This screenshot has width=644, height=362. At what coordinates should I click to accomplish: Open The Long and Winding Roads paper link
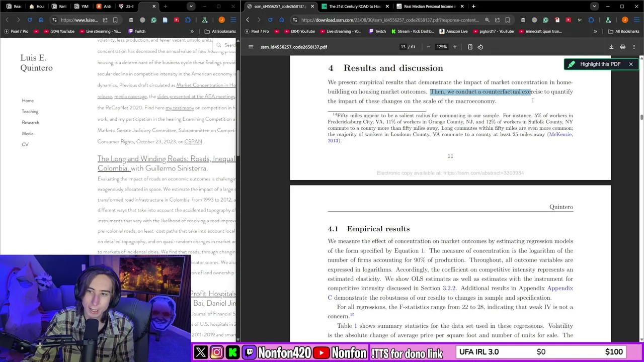click(x=166, y=163)
